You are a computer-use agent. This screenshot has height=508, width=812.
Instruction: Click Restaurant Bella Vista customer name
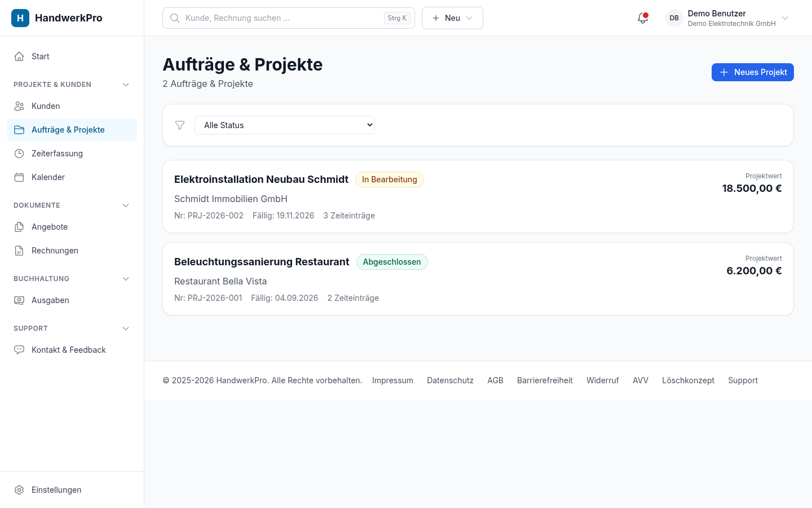tap(220, 281)
